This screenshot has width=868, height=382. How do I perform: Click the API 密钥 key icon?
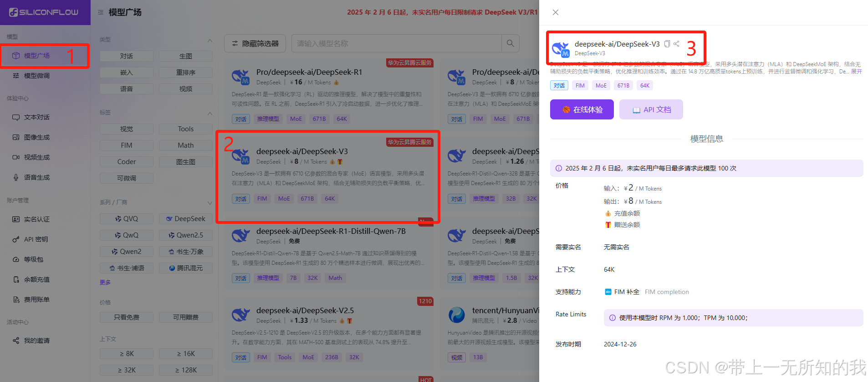[x=16, y=239]
